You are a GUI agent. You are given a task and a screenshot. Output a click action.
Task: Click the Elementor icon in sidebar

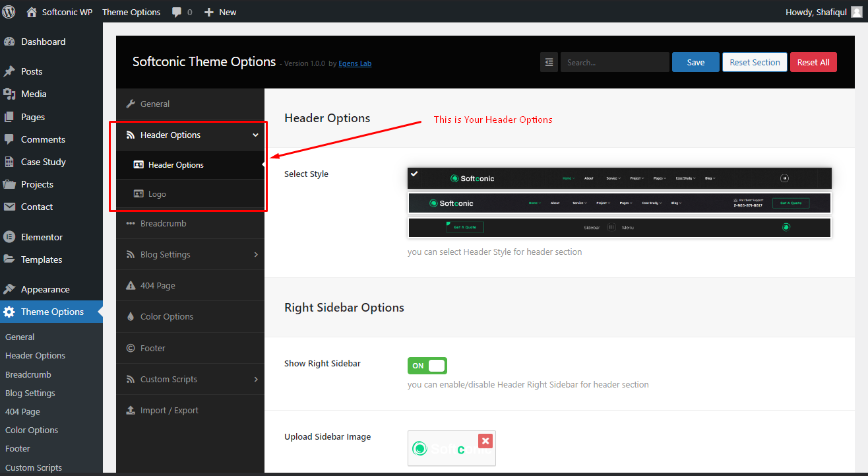[9, 237]
